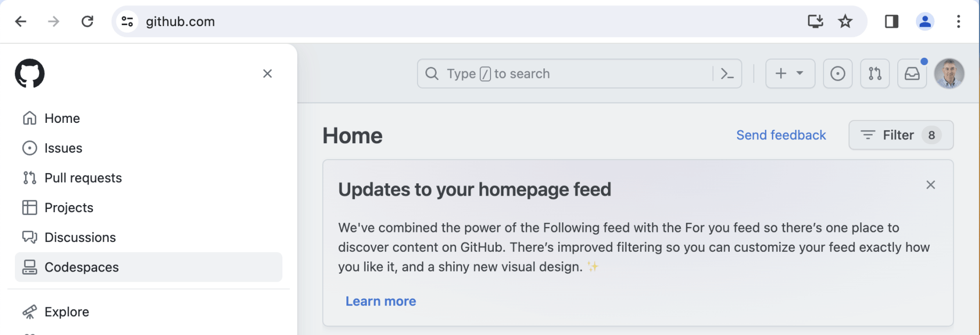980x335 pixels.
Task: Open the command palette icon in search
Action: coord(727,74)
